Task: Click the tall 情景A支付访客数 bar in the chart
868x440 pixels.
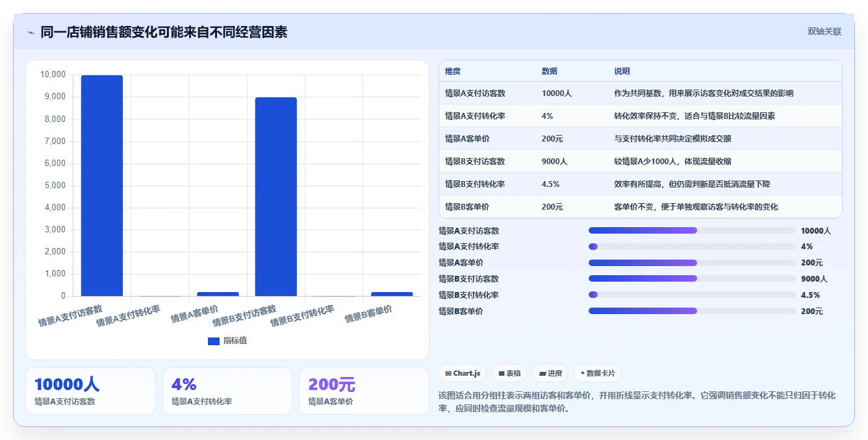Action: coord(102,186)
